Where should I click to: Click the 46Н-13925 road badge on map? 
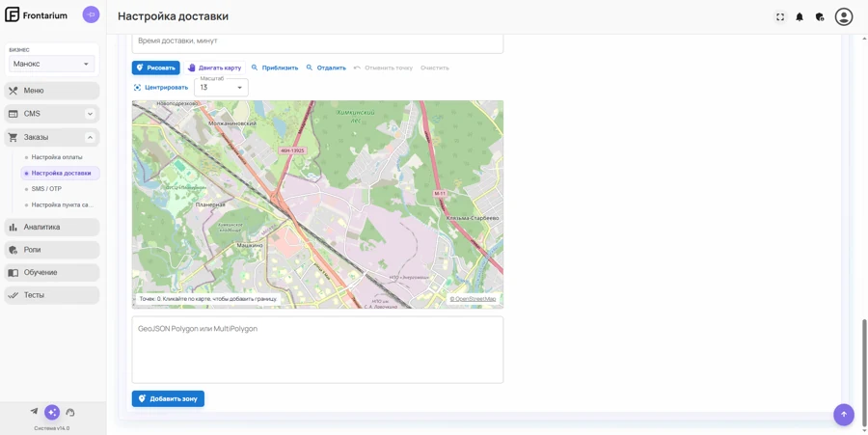click(x=291, y=150)
